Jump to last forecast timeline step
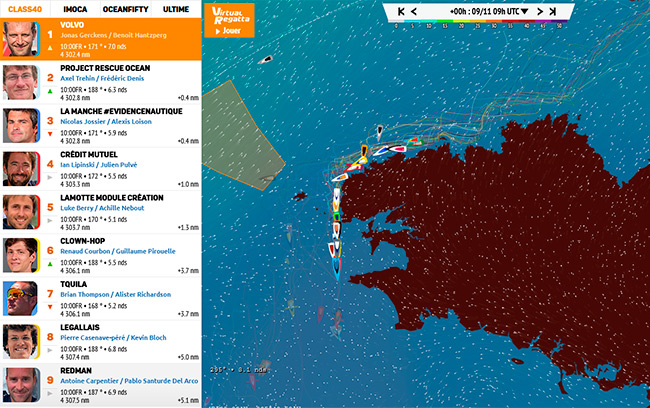Image resolution: width=650 pixels, height=408 pixels. [553, 12]
